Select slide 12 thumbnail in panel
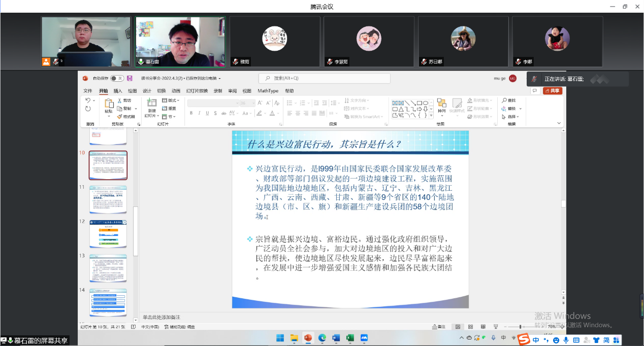This screenshot has height=346, width=644. [x=108, y=233]
